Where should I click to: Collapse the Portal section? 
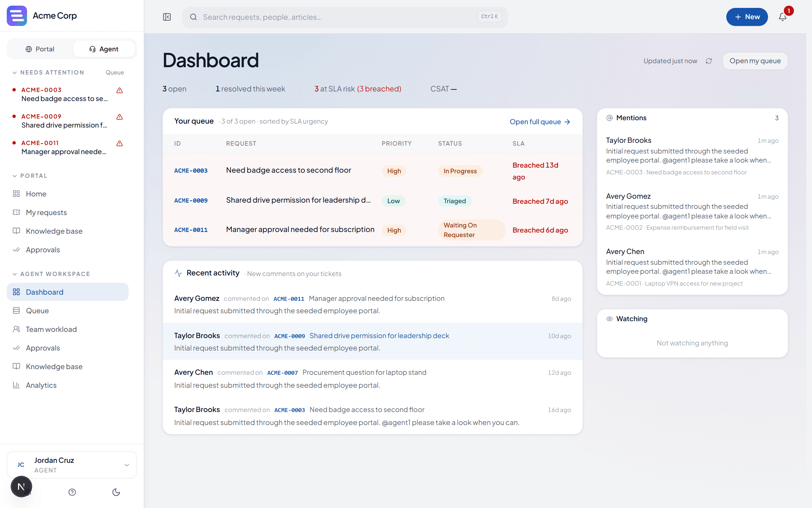click(30, 176)
